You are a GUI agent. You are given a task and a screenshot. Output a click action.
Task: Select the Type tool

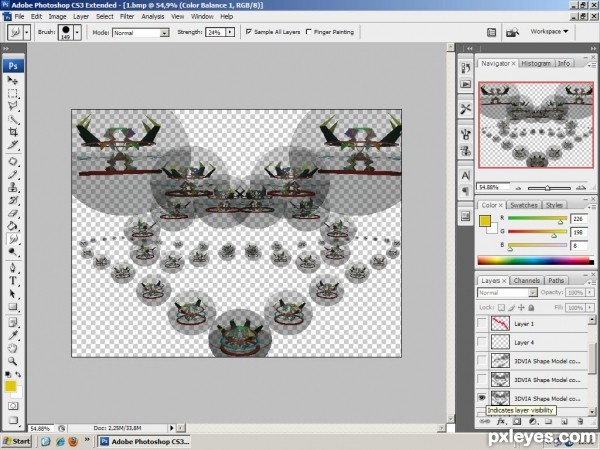click(13, 280)
